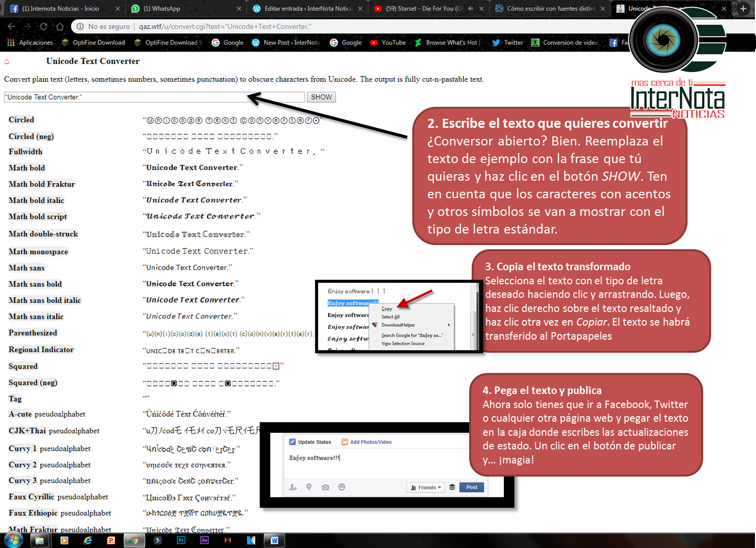This screenshot has width=756, height=548.
Task: Open the Friends audience dropdown
Action: tap(426, 487)
